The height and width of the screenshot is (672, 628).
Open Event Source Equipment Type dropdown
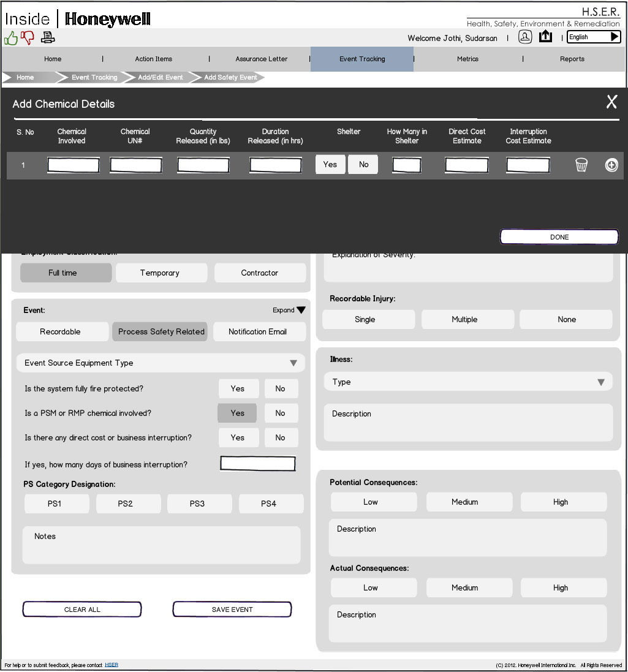(x=161, y=363)
